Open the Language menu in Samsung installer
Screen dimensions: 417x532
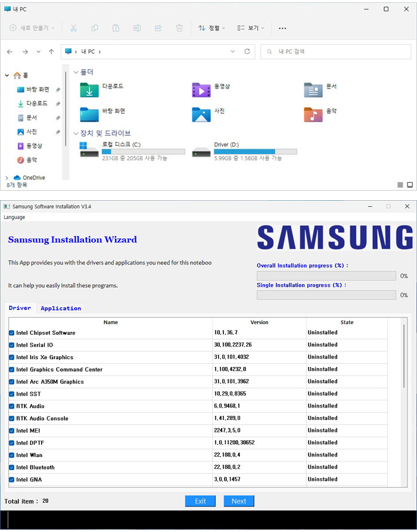[x=14, y=217]
